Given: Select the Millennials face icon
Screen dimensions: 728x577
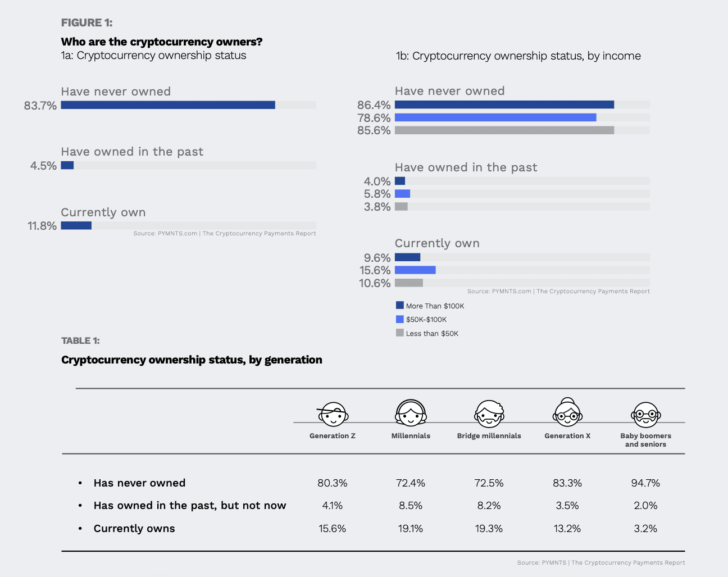Looking at the screenshot, I should point(411,414).
